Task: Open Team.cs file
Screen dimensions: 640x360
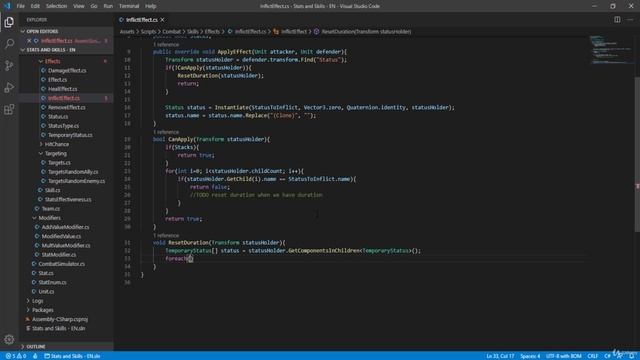Action: pyautogui.click(x=51, y=209)
